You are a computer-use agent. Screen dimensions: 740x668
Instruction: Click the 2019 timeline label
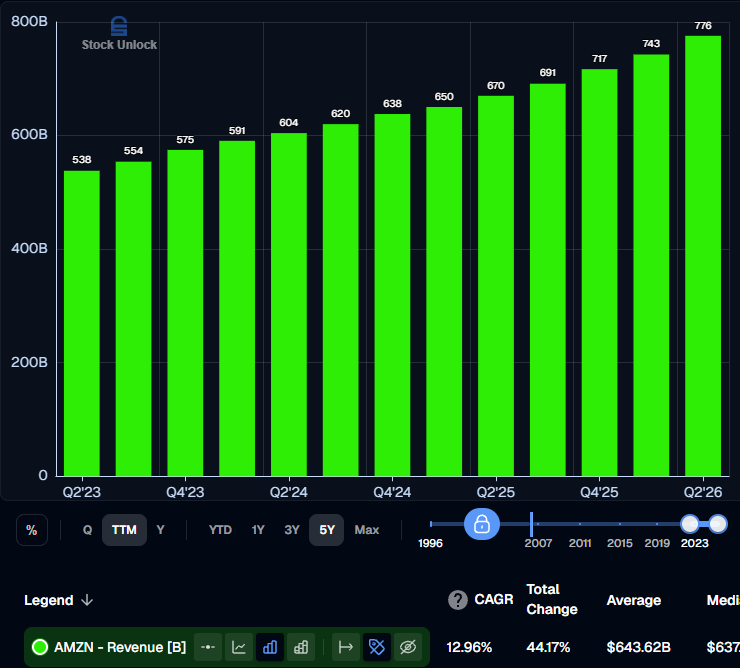click(x=657, y=543)
